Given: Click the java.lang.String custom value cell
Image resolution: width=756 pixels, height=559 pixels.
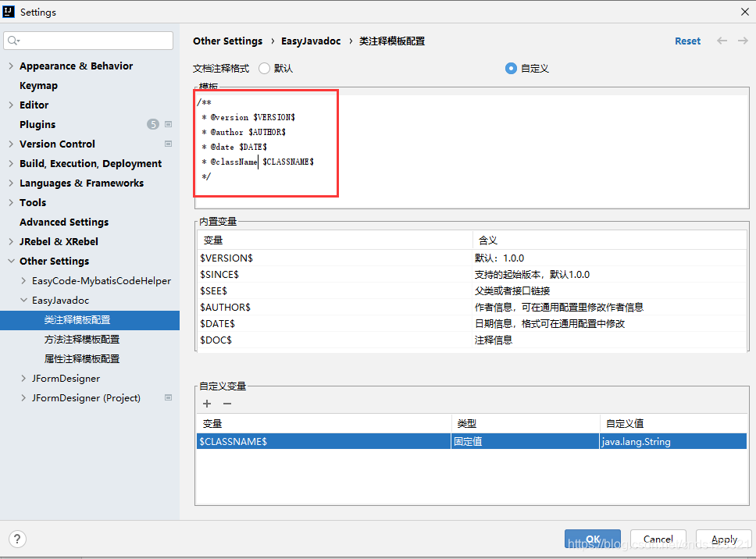Looking at the screenshot, I should tap(673, 441).
